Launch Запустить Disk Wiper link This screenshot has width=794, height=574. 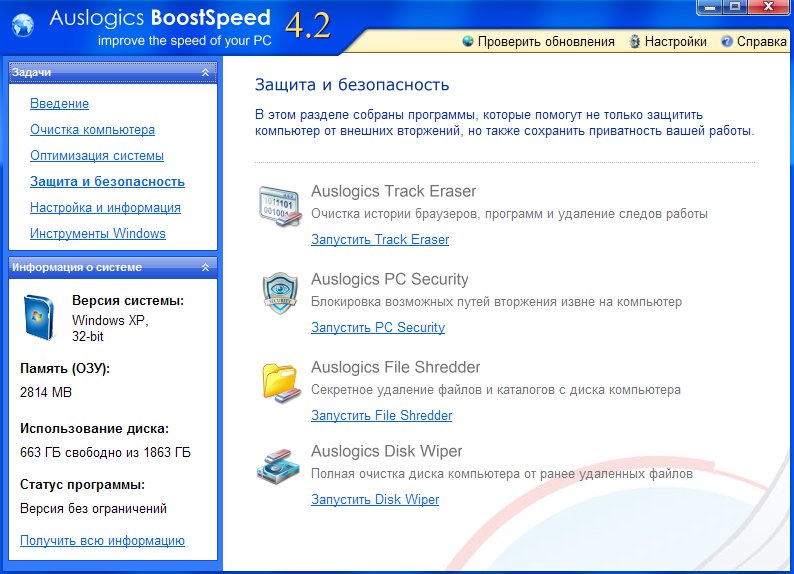375,500
